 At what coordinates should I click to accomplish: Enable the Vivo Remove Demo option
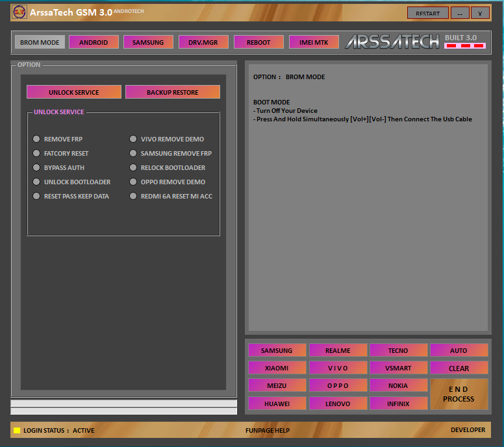tap(133, 139)
